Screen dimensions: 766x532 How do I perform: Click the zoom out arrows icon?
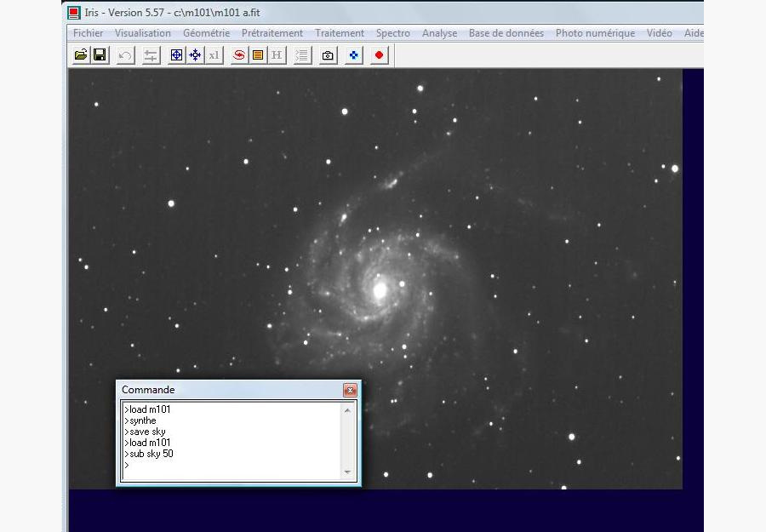coord(195,55)
